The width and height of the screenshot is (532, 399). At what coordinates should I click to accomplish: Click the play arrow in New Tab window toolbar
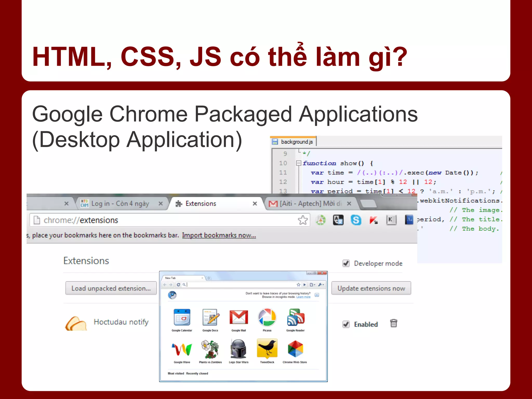[305, 285]
